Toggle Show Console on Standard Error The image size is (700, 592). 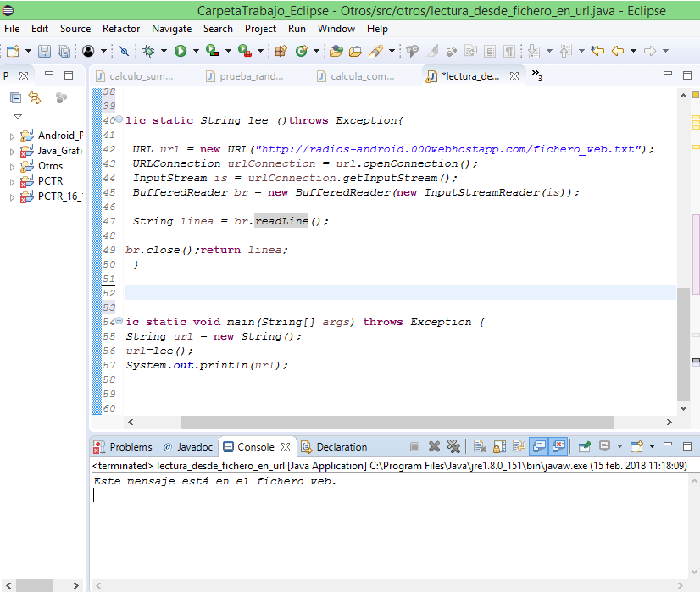559,446
